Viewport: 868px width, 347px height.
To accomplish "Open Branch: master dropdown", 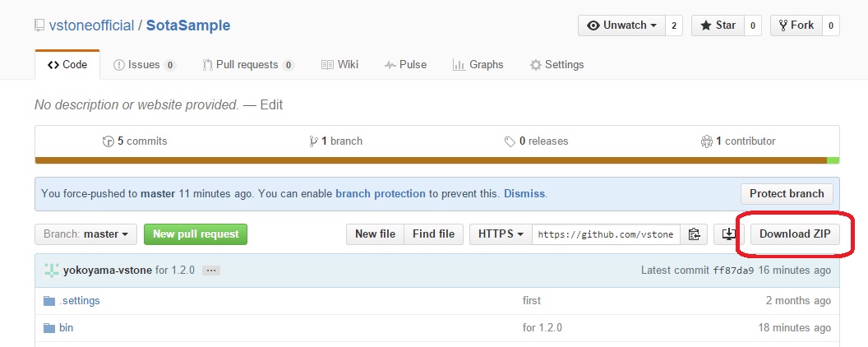I will [85, 234].
